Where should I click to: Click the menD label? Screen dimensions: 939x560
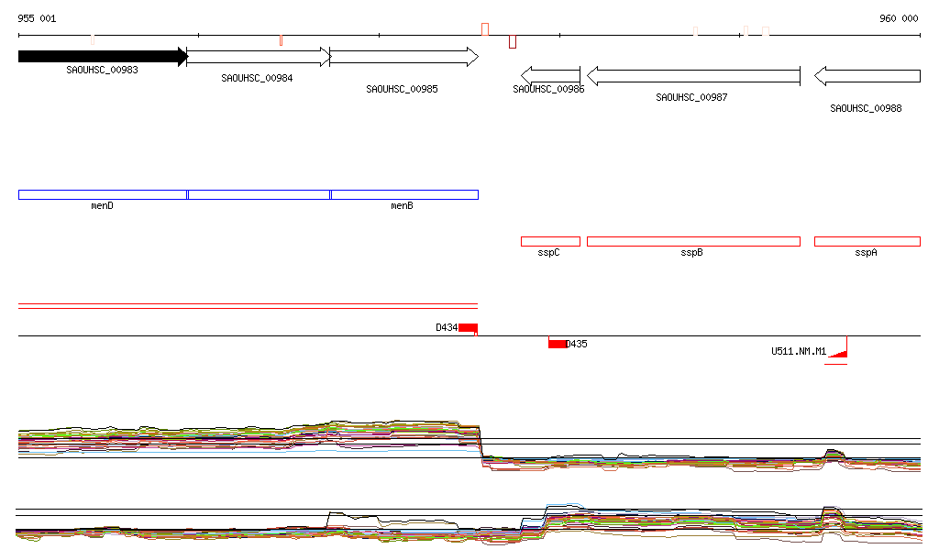coord(103,206)
